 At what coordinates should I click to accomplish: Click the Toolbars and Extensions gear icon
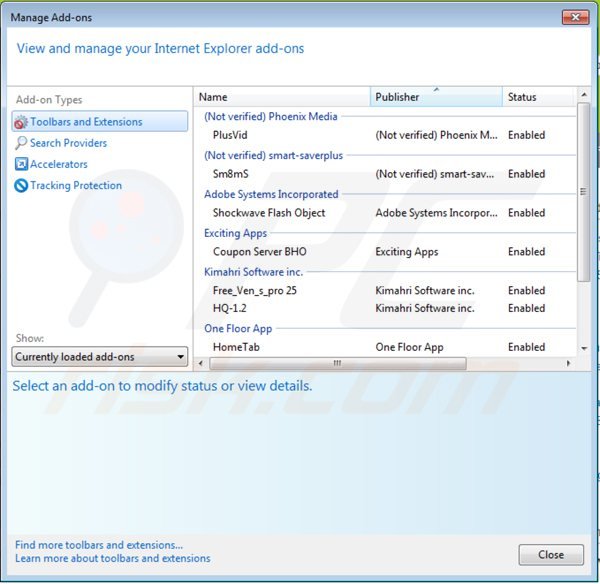21,122
